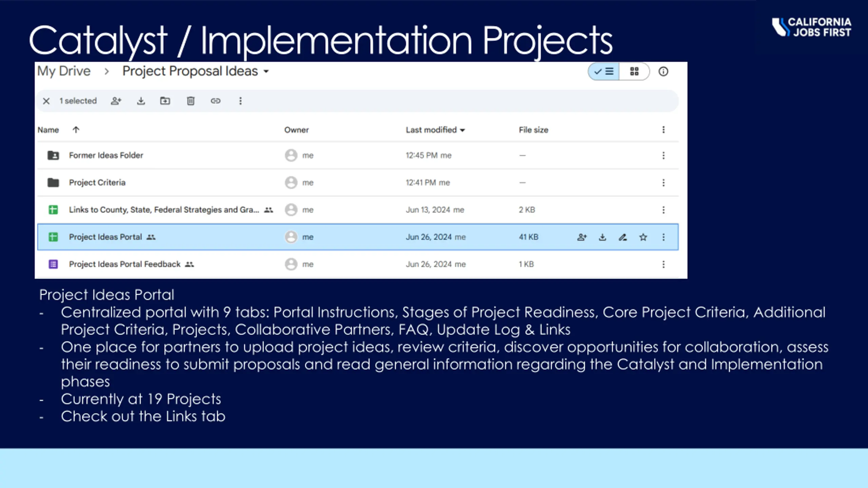Go to My Drive breadcrumb
This screenshot has height=488, width=868.
coord(64,71)
